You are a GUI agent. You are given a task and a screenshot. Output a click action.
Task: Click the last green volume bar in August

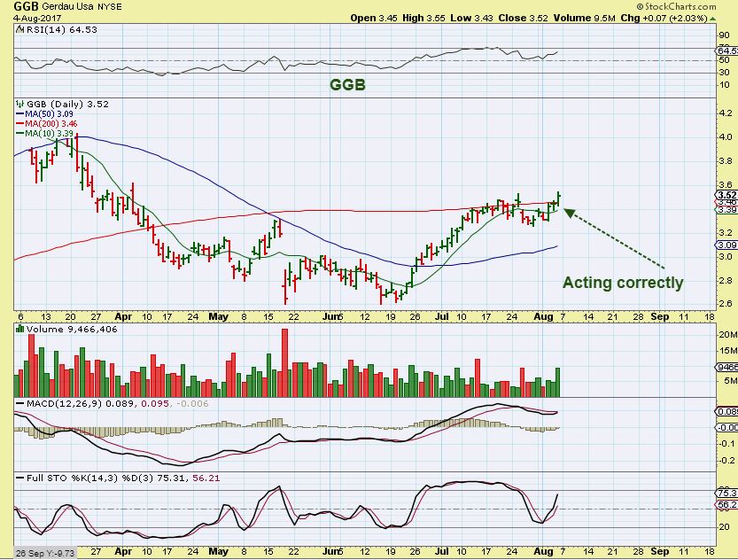coord(558,382)
